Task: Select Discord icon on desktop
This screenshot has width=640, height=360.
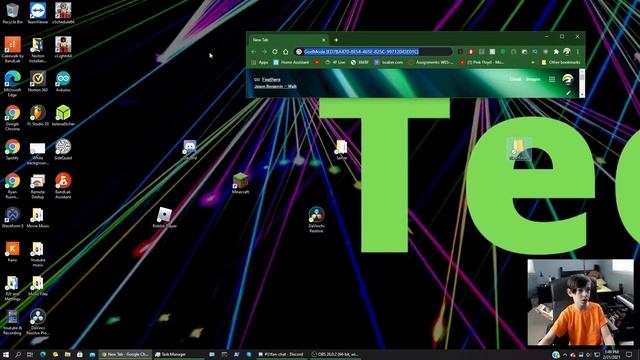Action: pos(190,149)
